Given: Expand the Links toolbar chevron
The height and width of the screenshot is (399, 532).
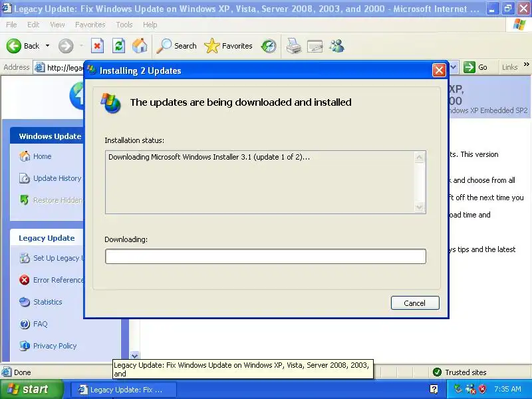Looking at the screenshot, I should [x=526, y=64].
